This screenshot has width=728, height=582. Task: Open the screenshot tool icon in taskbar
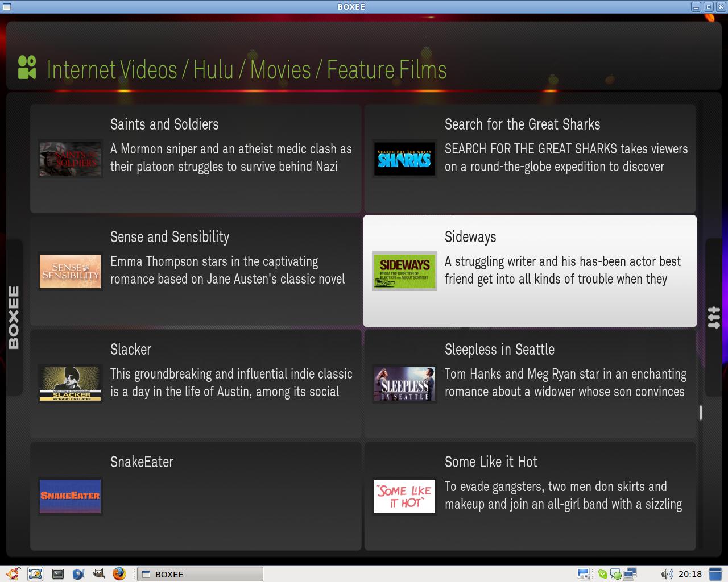(35, 574)
